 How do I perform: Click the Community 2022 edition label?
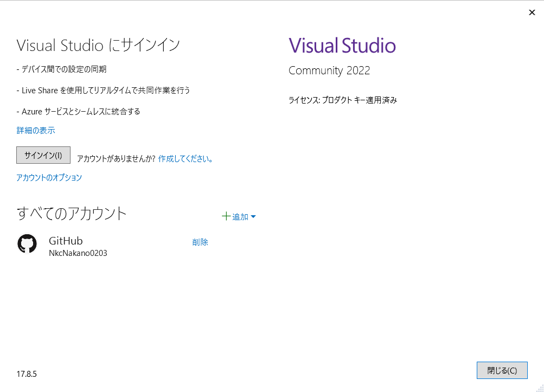click(329, 70)
